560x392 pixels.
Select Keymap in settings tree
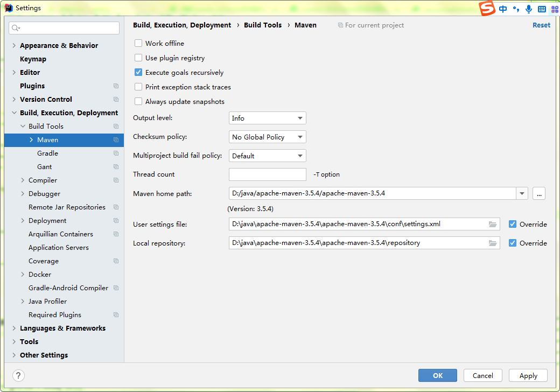pos(33,59)
